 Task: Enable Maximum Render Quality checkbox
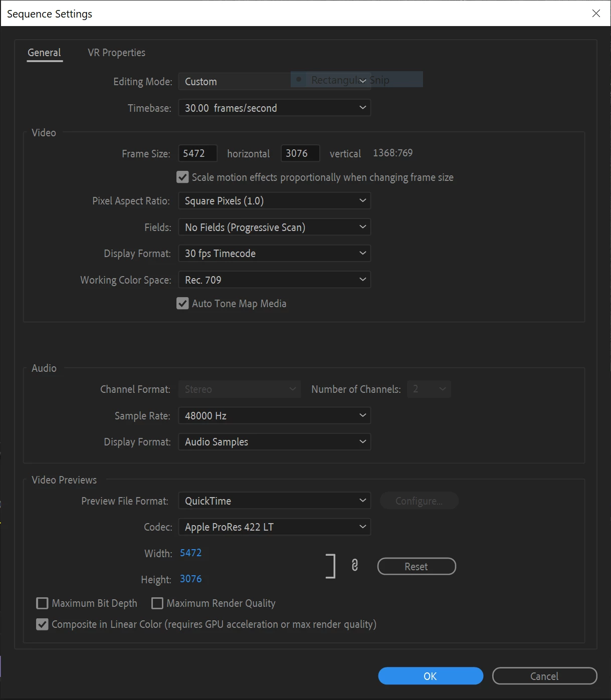coord(157,603)
